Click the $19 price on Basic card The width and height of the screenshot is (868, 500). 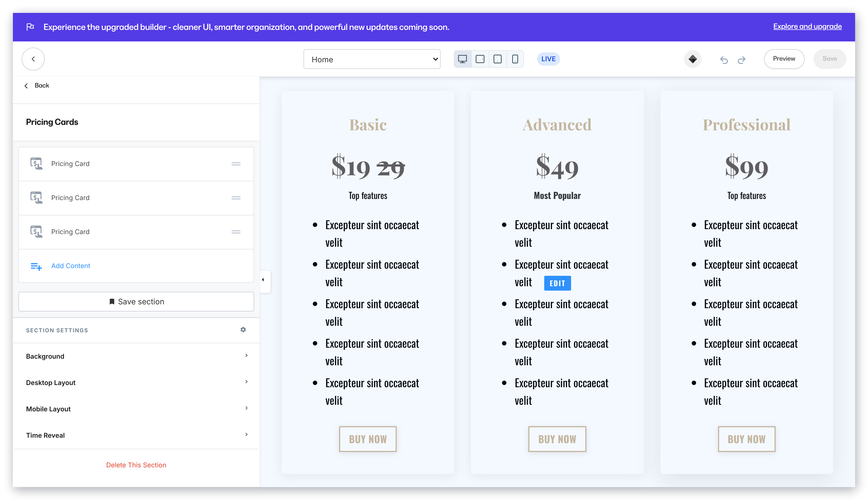pyautogui.click(x=351, y=167)
